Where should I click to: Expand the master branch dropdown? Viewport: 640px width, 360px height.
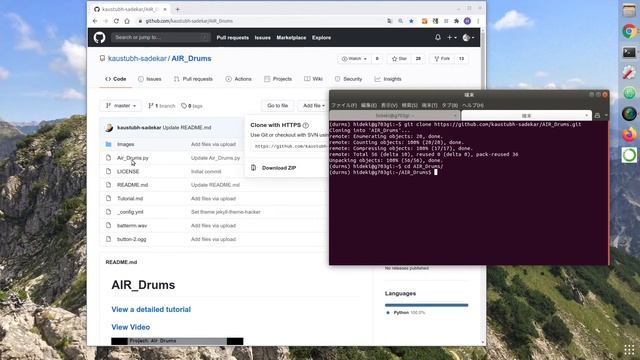click(x=120, y=106)
